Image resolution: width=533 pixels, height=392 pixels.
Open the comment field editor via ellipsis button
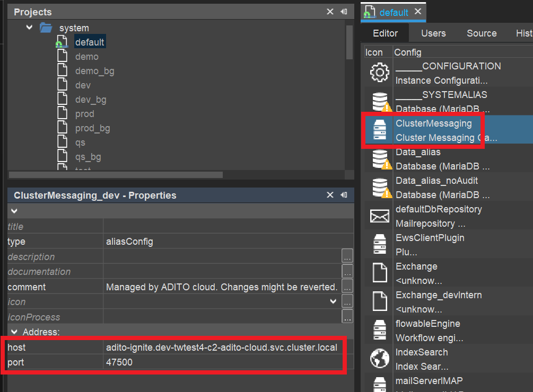347,286
